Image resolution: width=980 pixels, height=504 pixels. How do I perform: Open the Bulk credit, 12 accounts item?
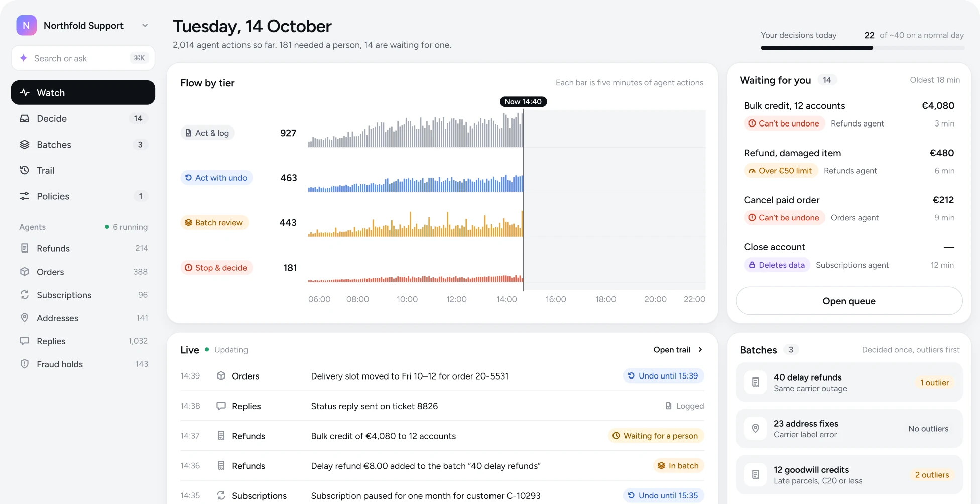click(849, 114)
